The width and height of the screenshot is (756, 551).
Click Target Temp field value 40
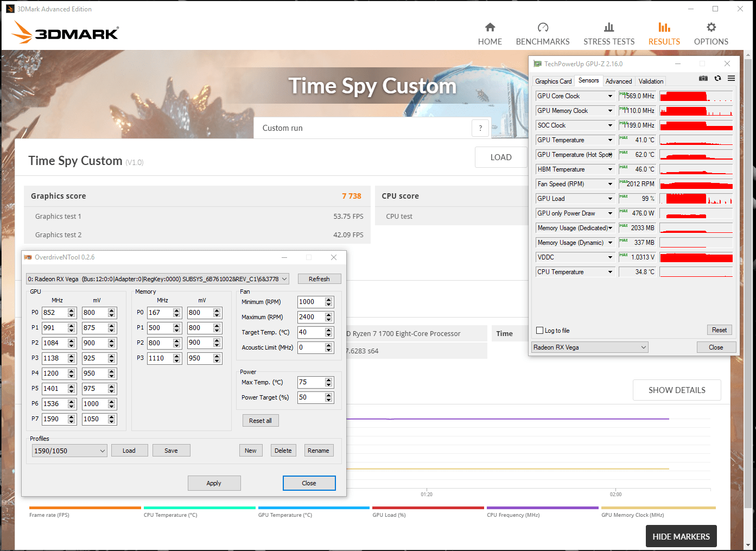[311, 332]
